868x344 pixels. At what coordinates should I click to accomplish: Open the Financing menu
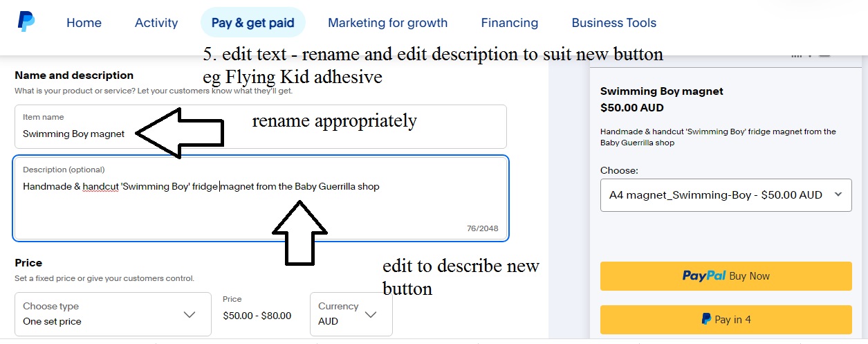click(510, 23)
